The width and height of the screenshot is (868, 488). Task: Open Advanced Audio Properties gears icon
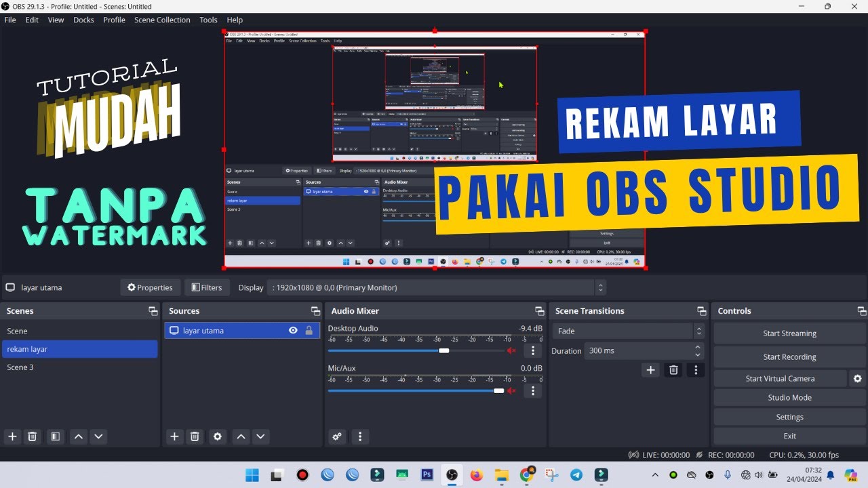[337, 436]
